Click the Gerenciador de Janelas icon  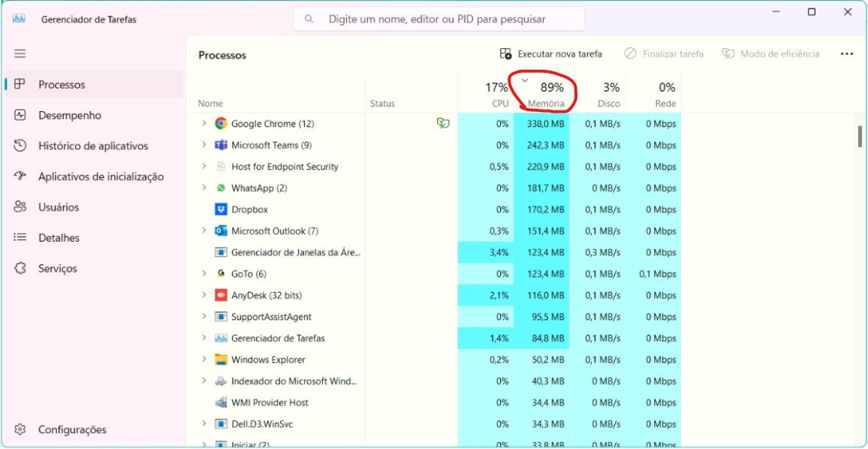coord(221,252)
